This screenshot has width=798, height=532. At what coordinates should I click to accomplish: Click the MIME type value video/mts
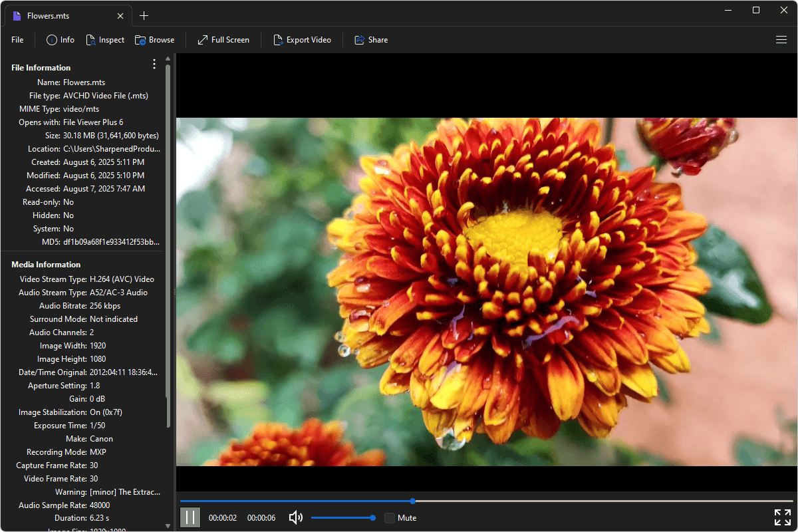(x=81, y=109)
